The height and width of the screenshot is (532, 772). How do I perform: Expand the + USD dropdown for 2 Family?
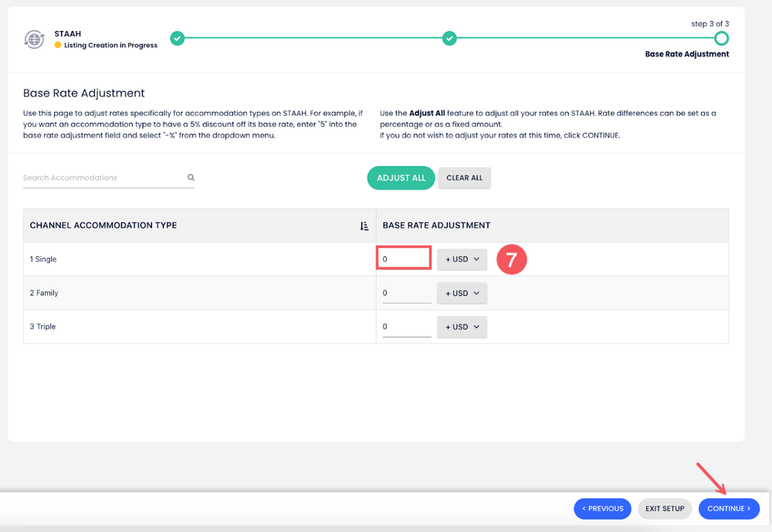462,293
